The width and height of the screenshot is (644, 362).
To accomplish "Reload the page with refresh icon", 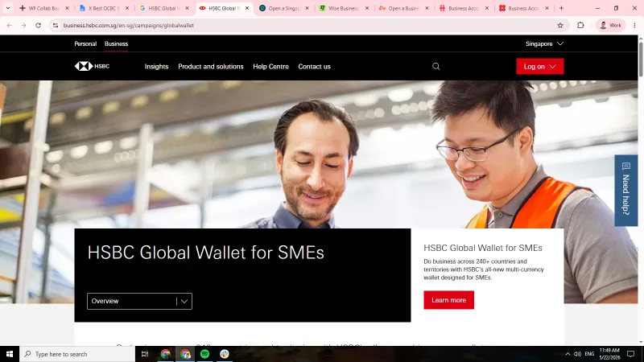I will click(38, 26).
